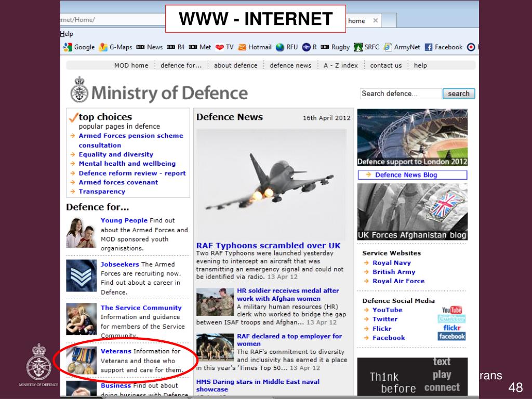Open Equality and diversity link
The width and height of the screenshot is (532, 399).
(116, 154)
